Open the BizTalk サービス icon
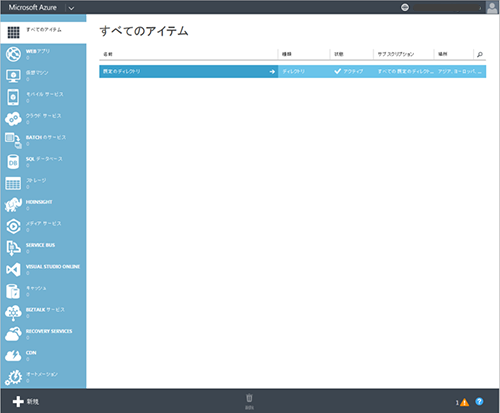 [x=13, y=313]
